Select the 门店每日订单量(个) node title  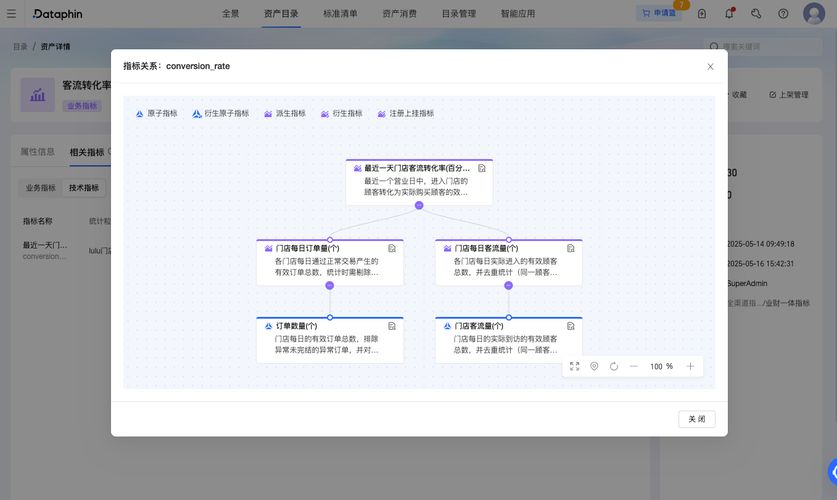point(307,248)
